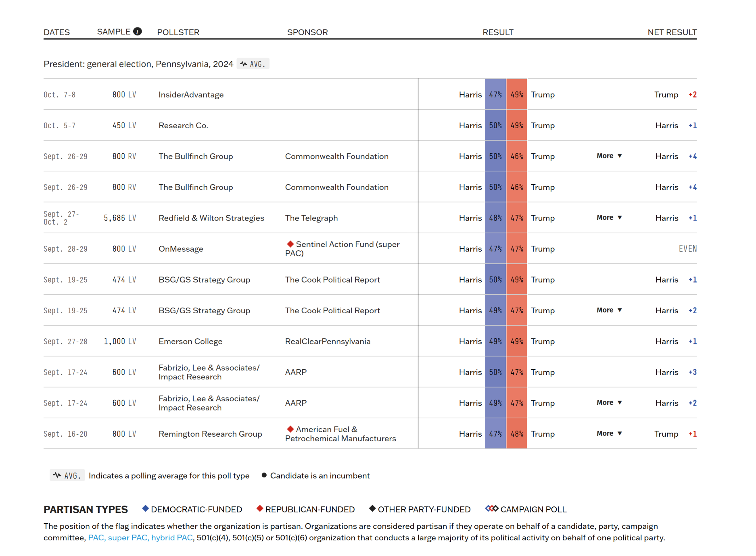
Task: Click the incumbent black dot legend marker
Action: click(264, 475)
